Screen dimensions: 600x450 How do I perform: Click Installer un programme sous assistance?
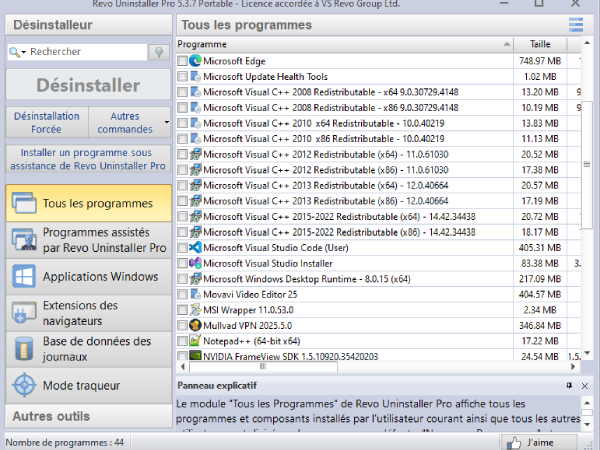point(88,159)
